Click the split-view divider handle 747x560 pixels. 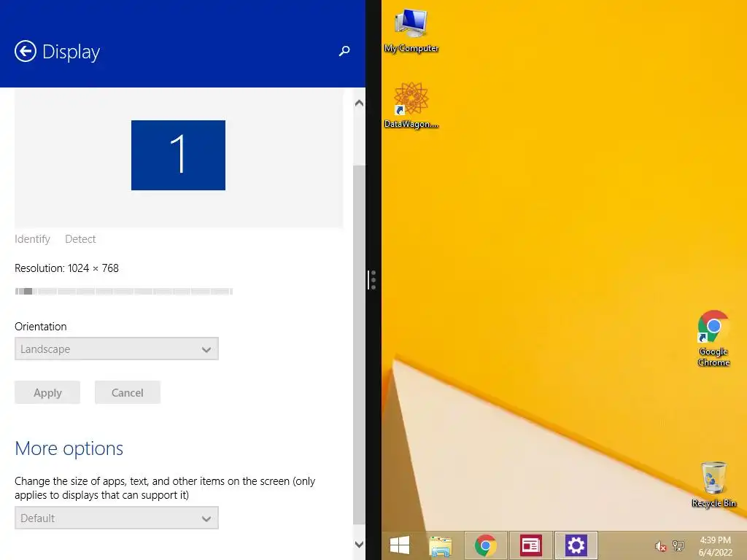(373, 280)
